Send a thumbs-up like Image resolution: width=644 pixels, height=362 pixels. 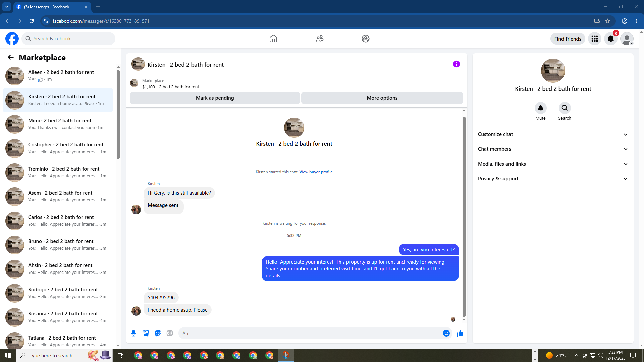460,333
